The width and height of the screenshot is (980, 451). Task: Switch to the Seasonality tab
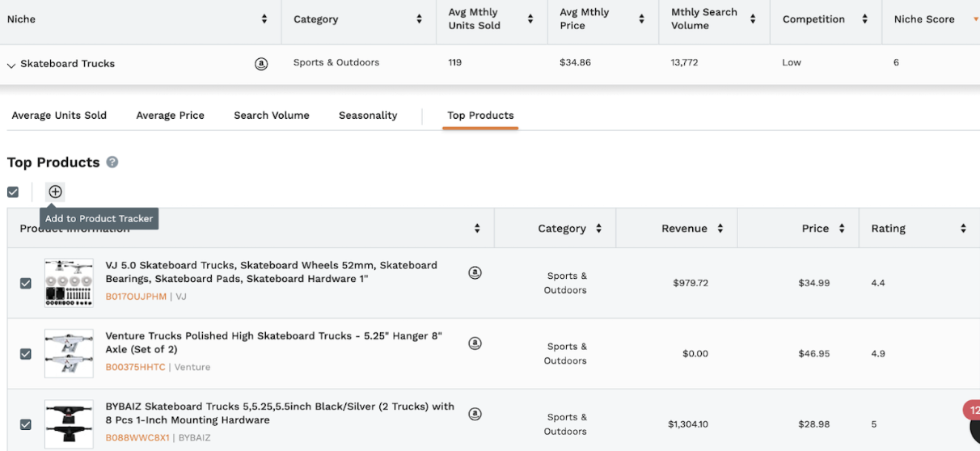pyautogui.click(x=368, y=116)
